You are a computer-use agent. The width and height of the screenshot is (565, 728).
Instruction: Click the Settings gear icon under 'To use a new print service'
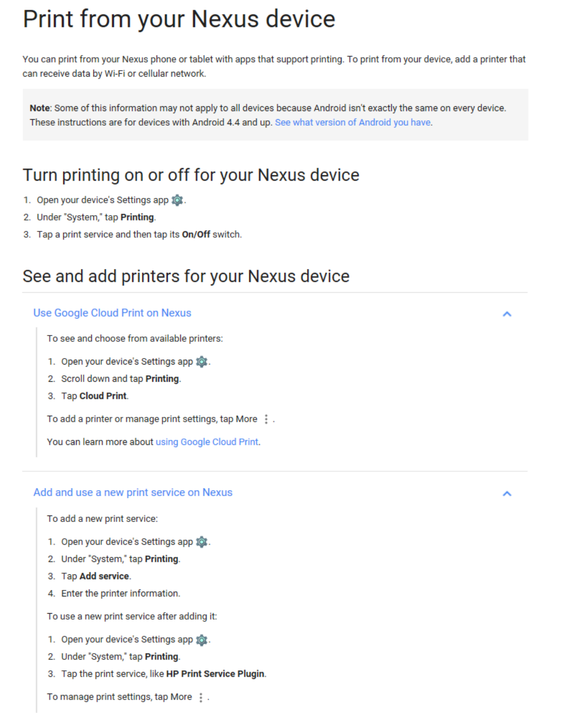(x=201, y=640)
